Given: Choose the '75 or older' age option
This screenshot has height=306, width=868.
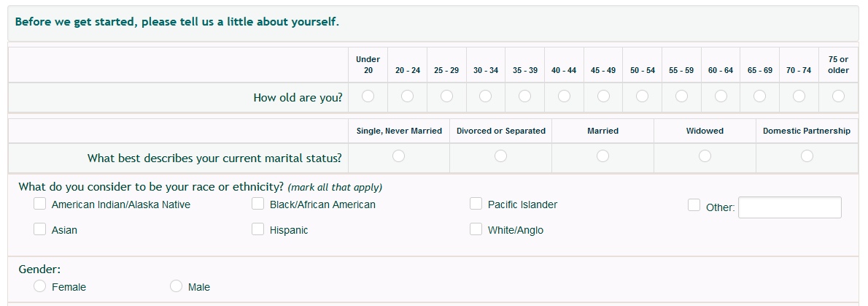Looking at the screenshot, I should click(x=839, y=96).
